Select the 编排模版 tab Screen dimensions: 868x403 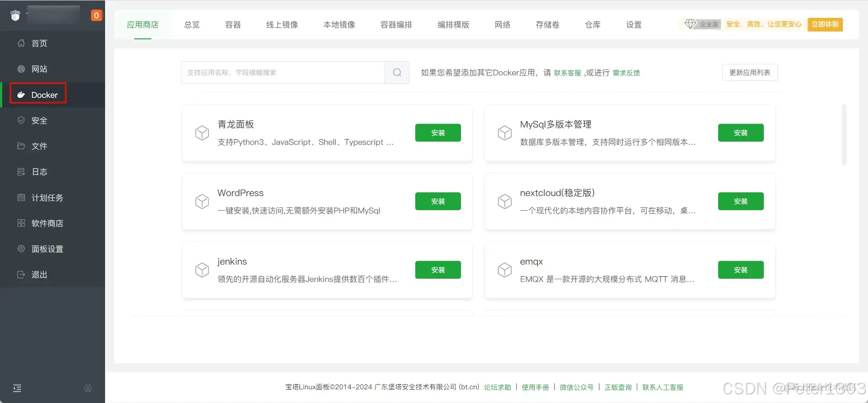pos(454,25)
